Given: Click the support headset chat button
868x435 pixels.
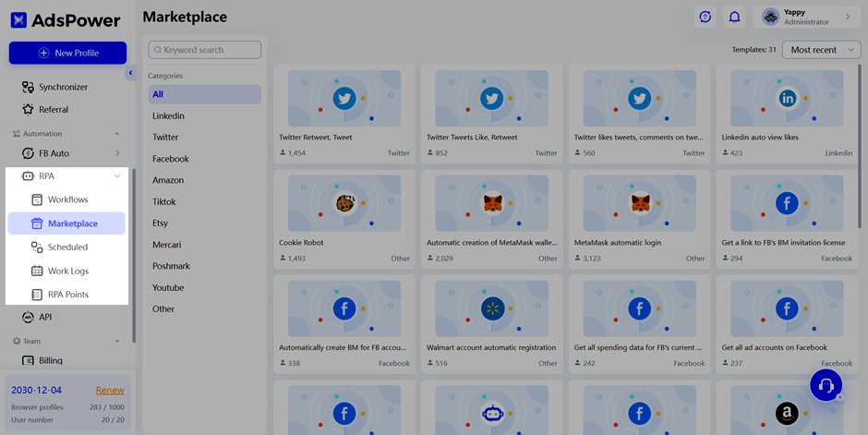Looking at the screenshot, I should point(826,384).
